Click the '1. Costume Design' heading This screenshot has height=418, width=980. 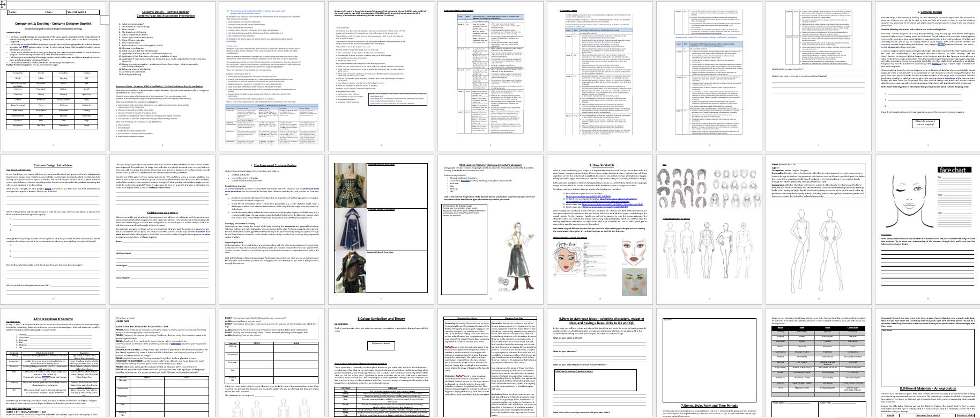pyautogui.click(x=929, y=11)
